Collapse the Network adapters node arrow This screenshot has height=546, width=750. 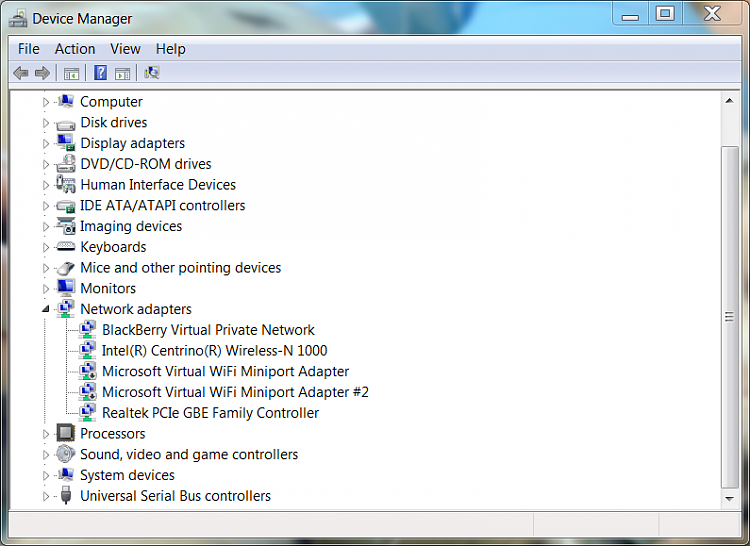coord(46,309)
